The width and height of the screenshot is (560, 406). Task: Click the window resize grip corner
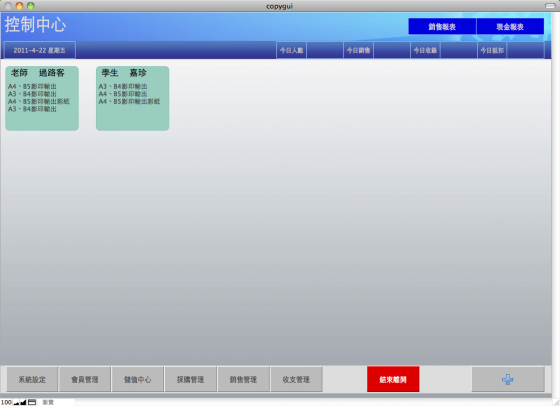(556, 402)
